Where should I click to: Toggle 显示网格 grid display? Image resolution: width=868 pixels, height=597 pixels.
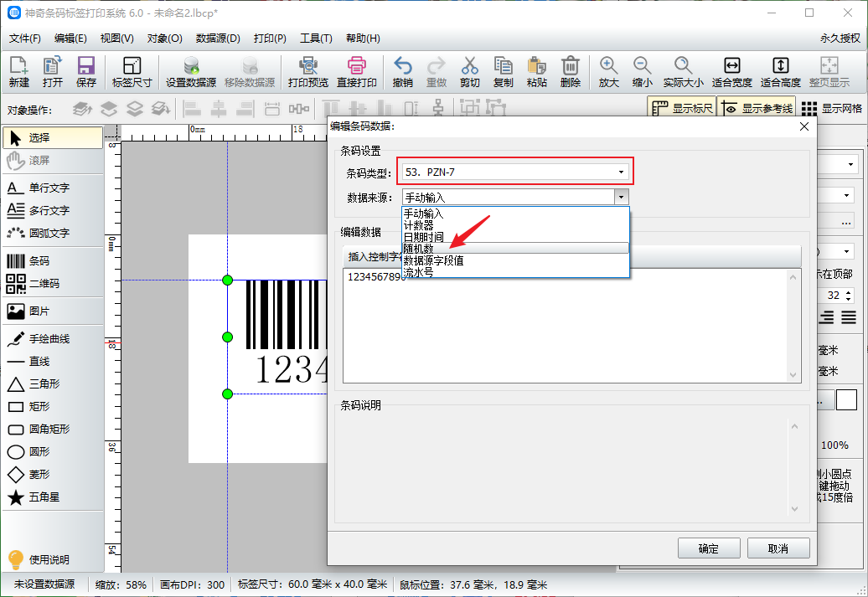click(831, 109)
